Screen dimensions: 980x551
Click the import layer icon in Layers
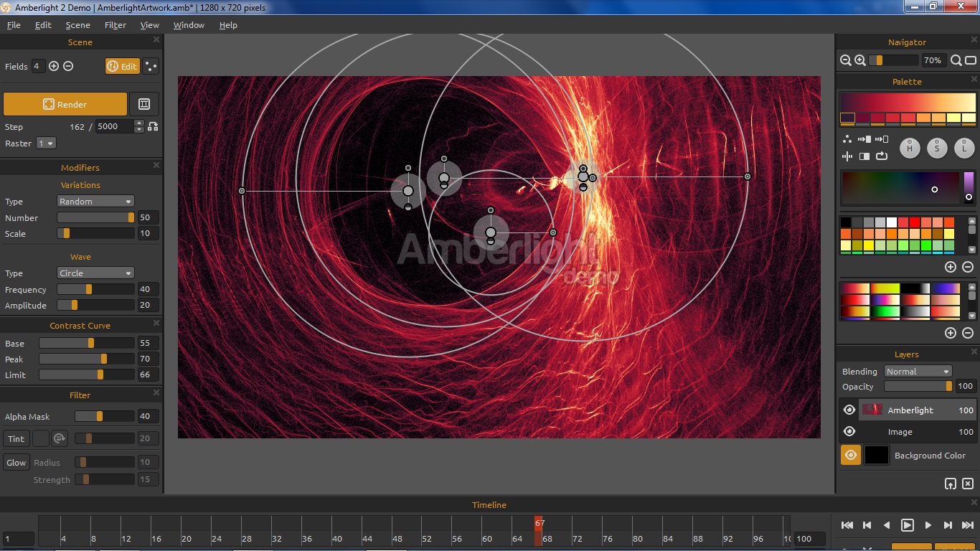click(951, 484)
